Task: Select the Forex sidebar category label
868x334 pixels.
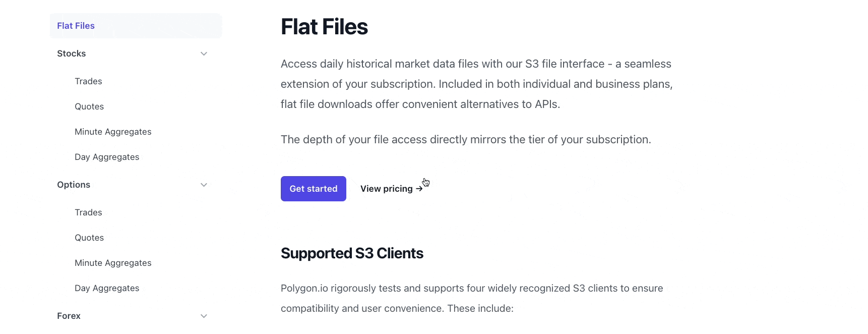Action: 69,316
